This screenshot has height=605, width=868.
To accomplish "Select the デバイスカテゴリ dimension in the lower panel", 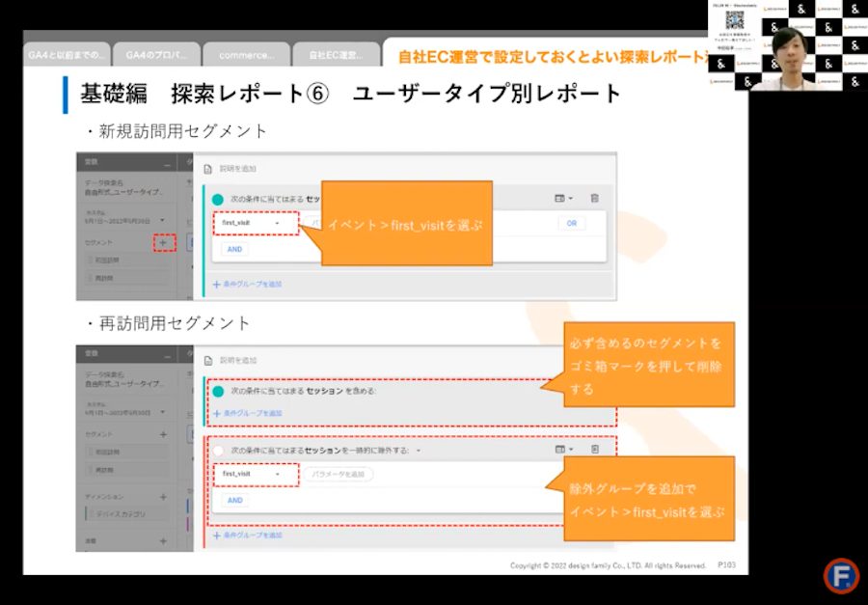I will (x=126, y=514).
